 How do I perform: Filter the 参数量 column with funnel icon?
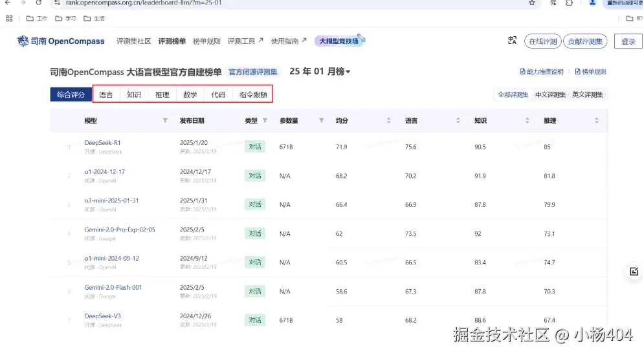coord(321,120)
